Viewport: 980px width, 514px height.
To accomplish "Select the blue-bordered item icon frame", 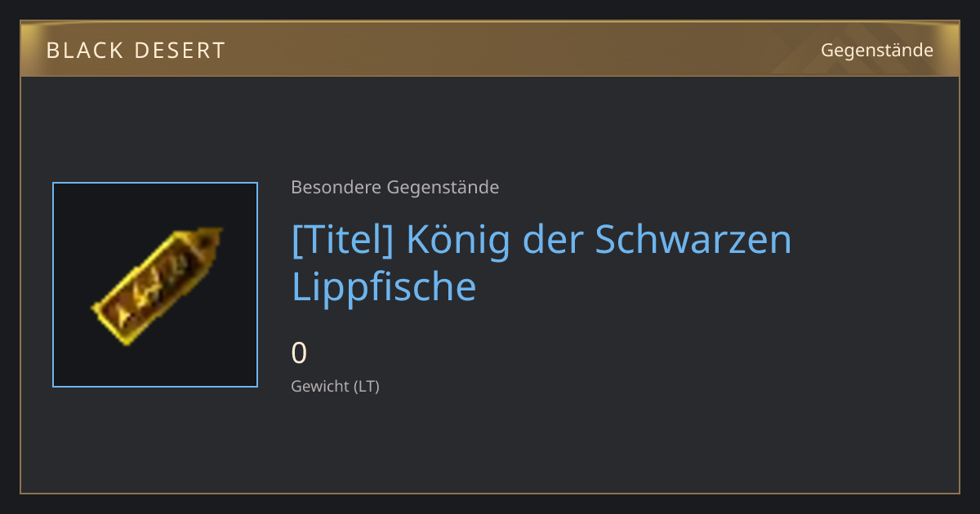I will click(x=155, y=285).
